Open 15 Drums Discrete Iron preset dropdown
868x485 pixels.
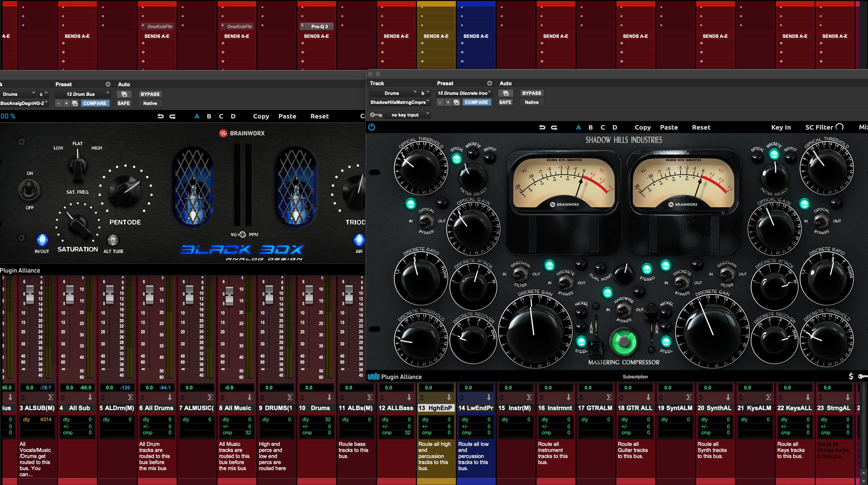coord(464,93)
